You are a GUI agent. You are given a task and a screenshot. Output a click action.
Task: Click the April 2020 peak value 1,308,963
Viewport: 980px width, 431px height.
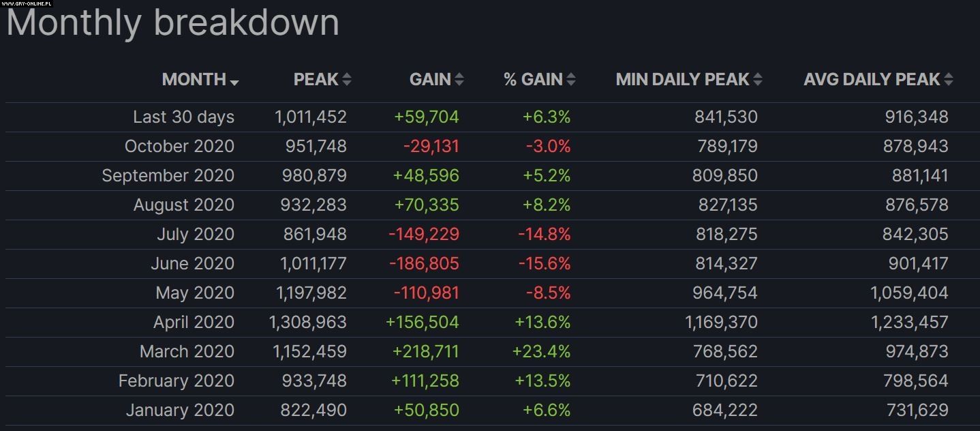point(311,323)
